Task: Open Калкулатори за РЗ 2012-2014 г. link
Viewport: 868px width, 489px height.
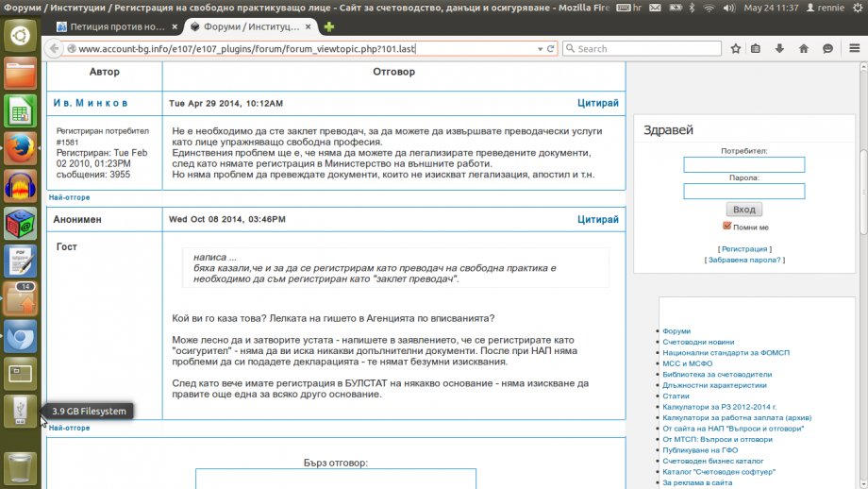Action: [x=720, y=407]
